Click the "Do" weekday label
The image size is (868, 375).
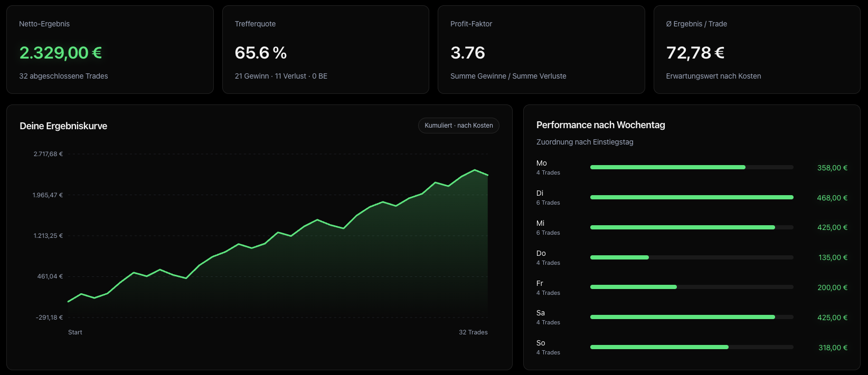(541, 253)
